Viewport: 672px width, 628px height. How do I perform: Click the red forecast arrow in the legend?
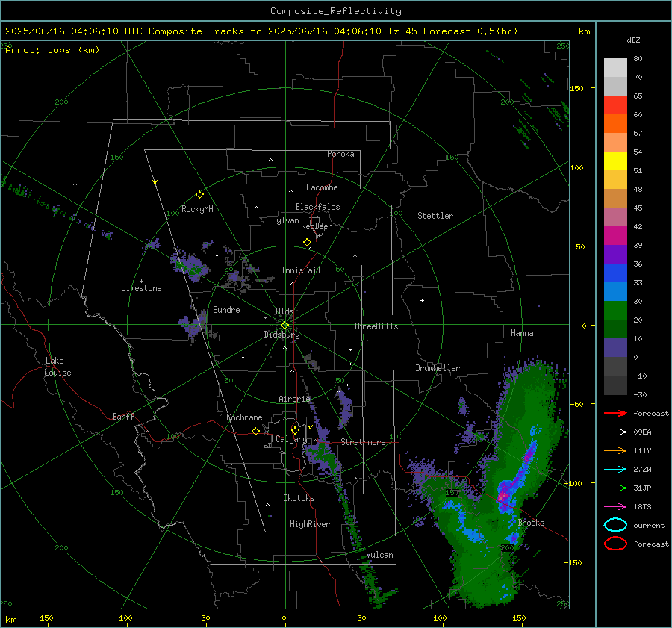(x=615, y=413)
